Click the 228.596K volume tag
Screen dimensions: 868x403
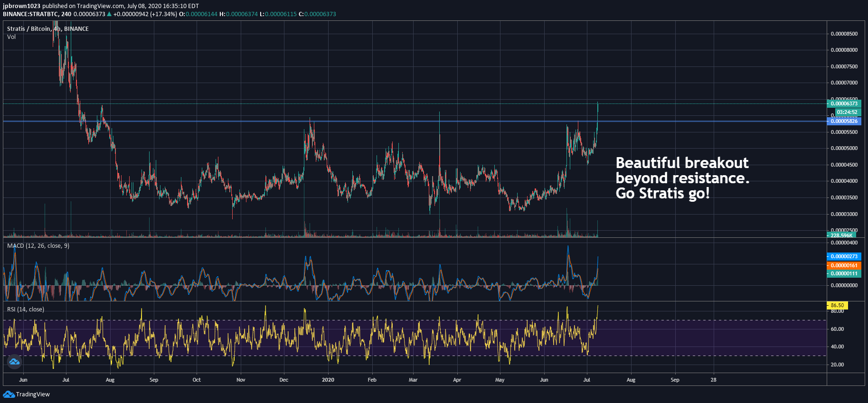click(x=841, y=235)
